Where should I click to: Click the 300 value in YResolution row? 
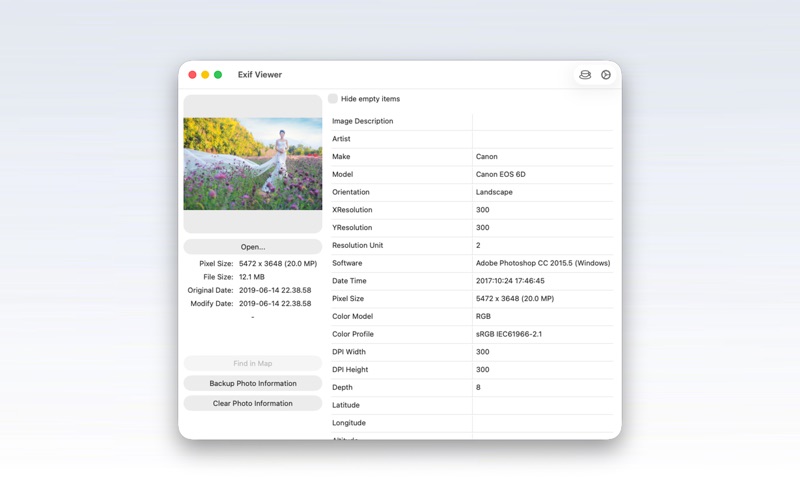tap(483, 228)
